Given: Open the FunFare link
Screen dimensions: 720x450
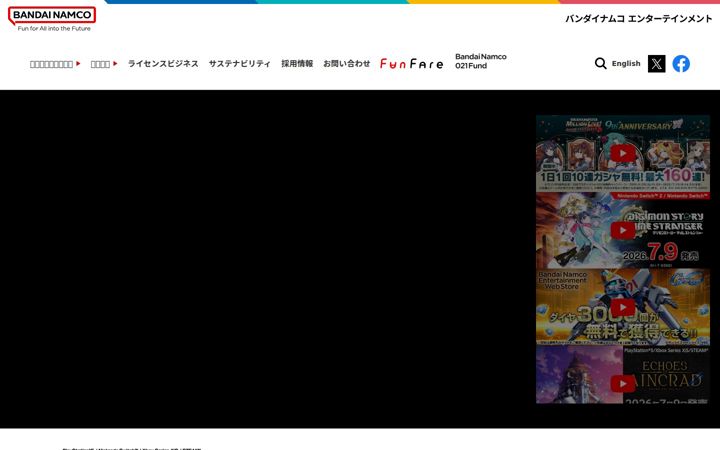Looking at the screenshot, I should pyautogui.click(x=411, y=64).
